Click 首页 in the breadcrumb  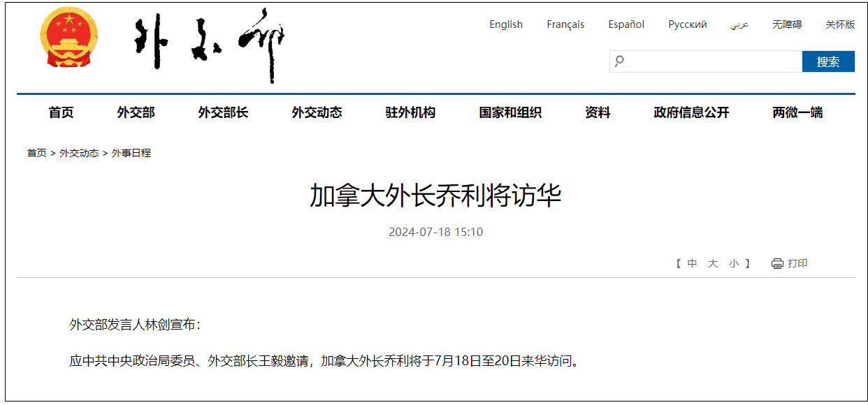coord(36,153)
